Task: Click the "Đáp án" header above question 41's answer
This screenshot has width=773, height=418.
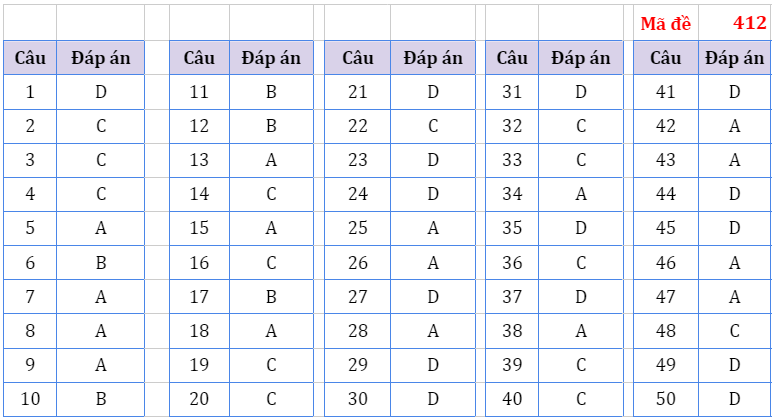Action: point(735,58)
